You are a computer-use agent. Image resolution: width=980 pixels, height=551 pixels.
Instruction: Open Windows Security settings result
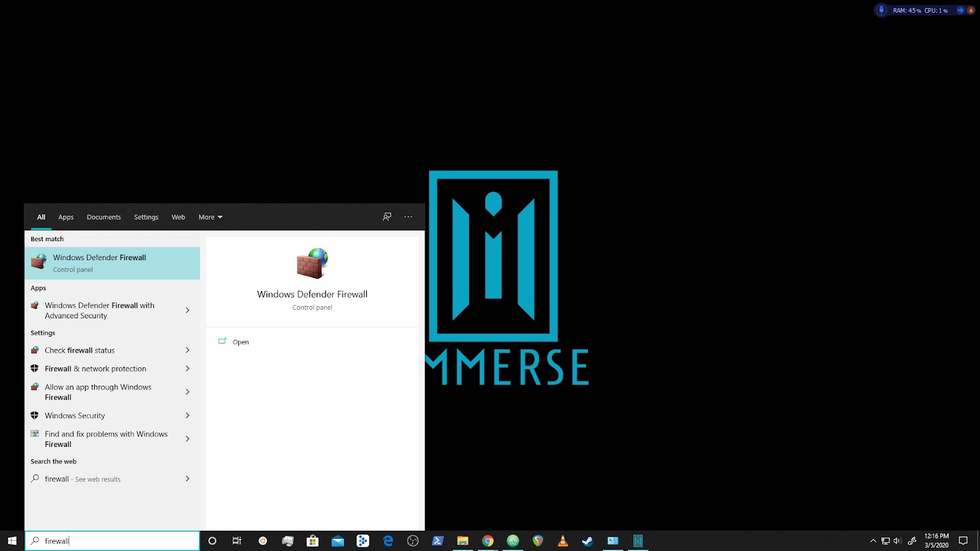click(x=75, y=415)
